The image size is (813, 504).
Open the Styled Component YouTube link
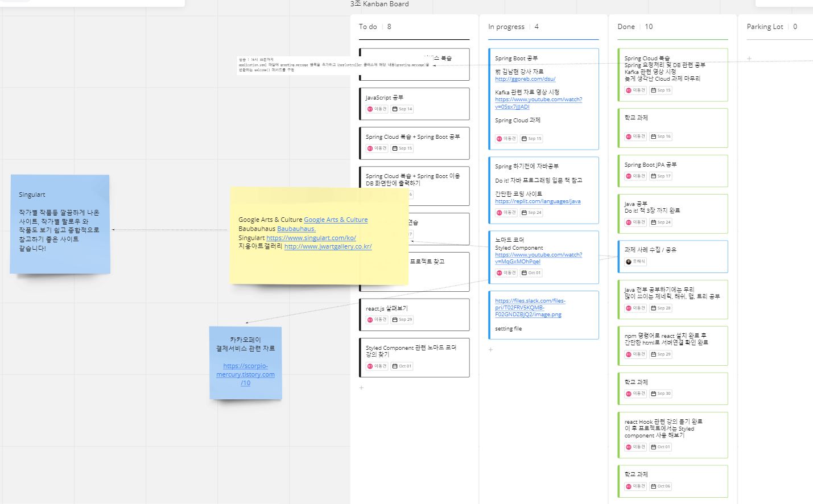[x=538, y=258]
